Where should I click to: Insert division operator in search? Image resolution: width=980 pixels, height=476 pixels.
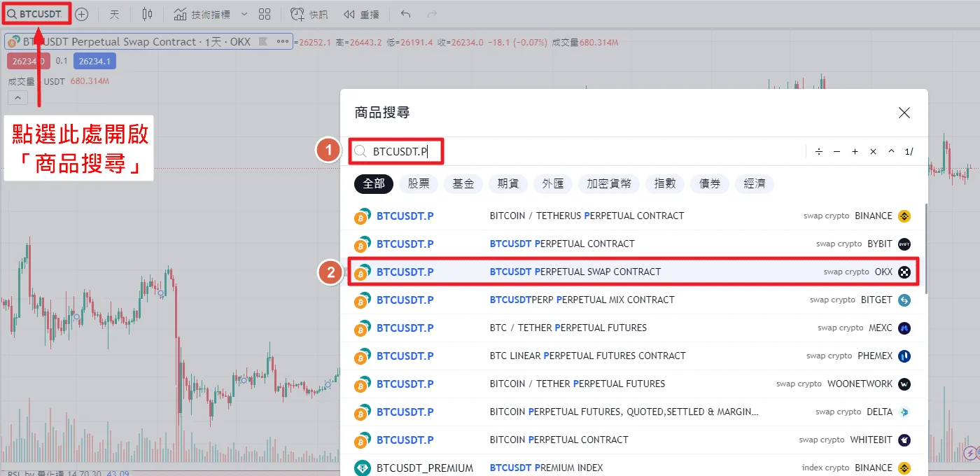pos(819,151)
